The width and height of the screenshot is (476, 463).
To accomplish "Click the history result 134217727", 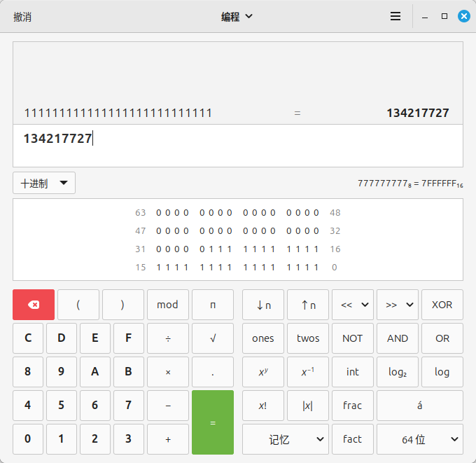I will tap(418, 113).
